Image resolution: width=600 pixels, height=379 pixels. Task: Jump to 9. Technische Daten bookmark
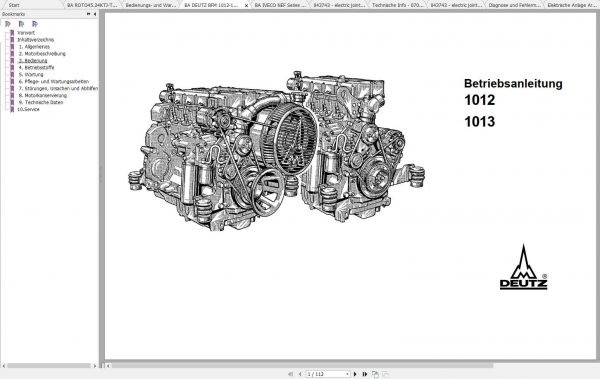point(41,102)
